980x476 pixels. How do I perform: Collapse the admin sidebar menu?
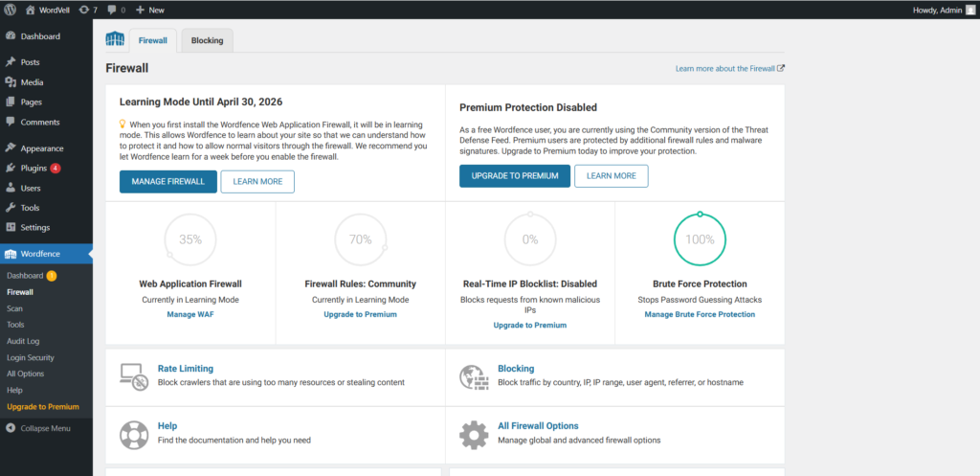click(45, 428)
